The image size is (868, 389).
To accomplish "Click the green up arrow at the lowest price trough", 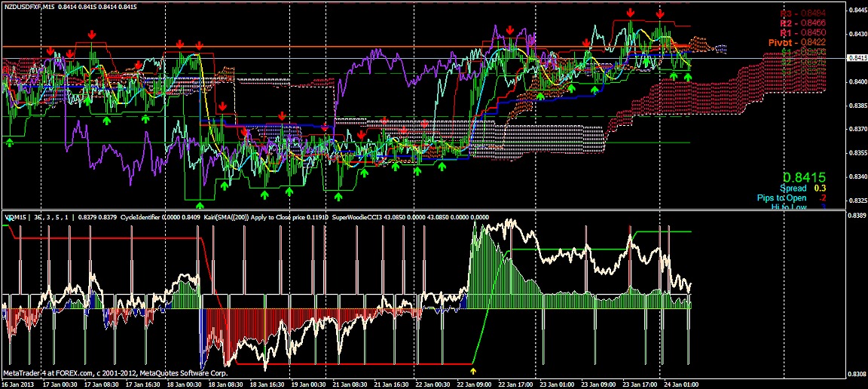I will click(x=200, y=204).
